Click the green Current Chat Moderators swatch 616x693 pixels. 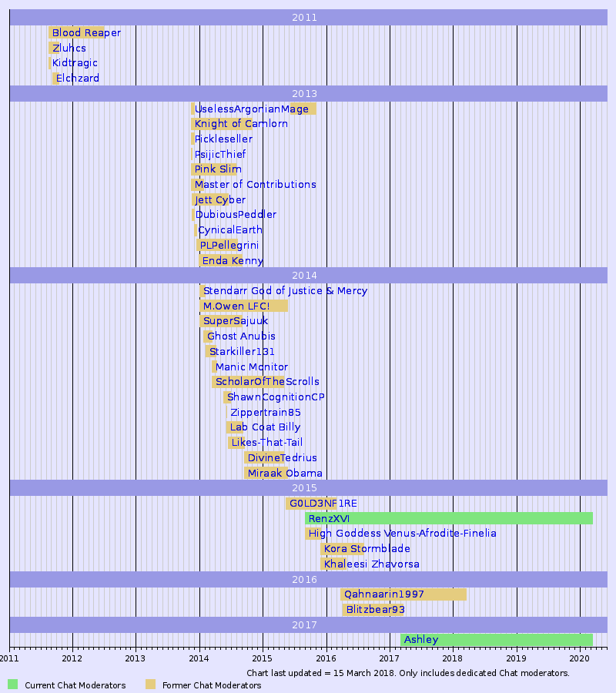[13, 683]
